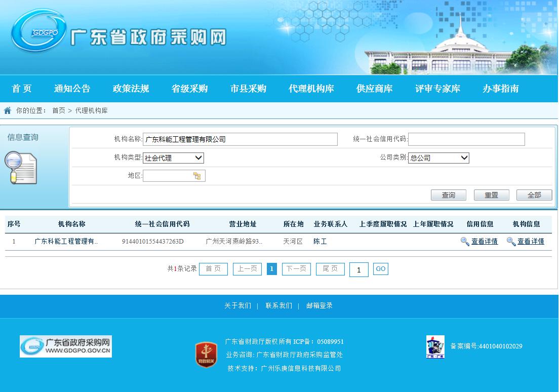This screenshot has width=559, height=392.
Task: Open the 代理机构库 nav menu
Action: (311, 89)
